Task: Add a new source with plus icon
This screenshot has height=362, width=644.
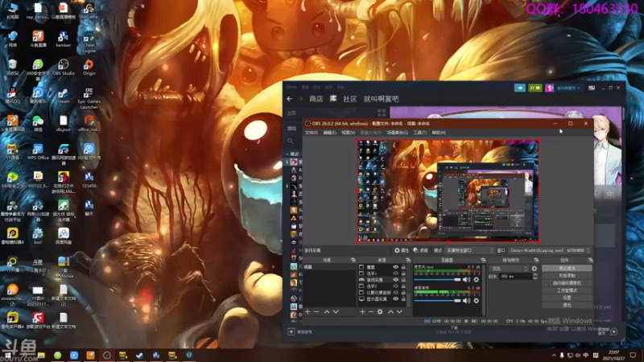Action: (x=362, y=312)
